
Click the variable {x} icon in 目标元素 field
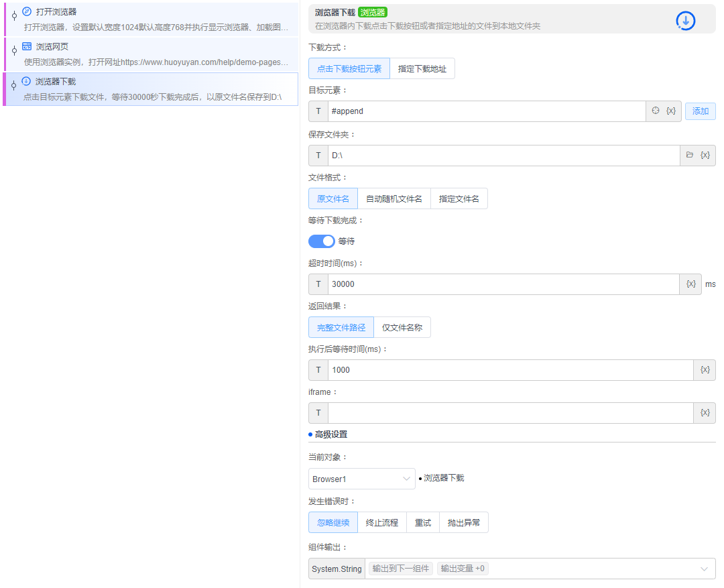671,111
